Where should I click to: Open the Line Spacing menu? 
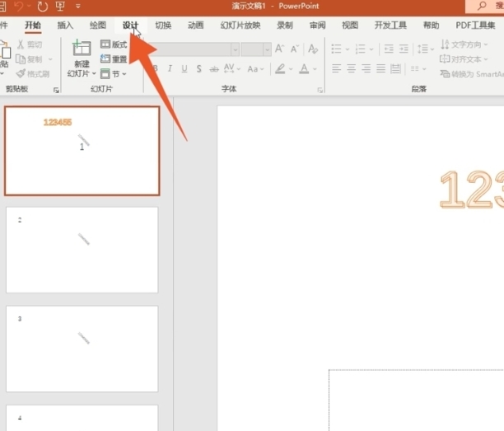(x=426, y=49)
